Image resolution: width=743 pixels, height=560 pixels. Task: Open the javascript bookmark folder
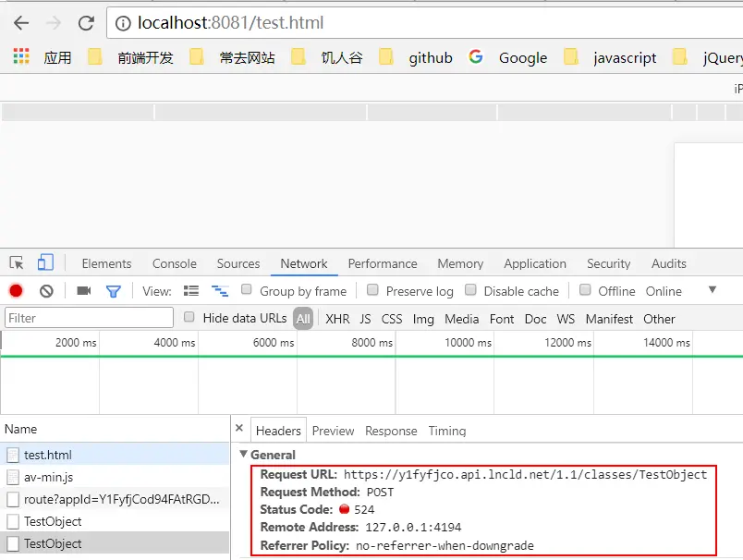tap(610, 58)
